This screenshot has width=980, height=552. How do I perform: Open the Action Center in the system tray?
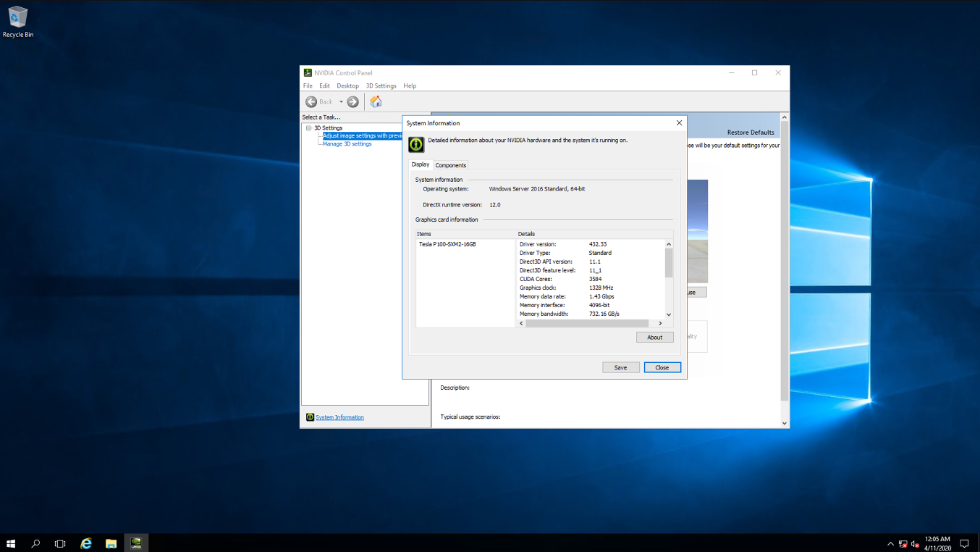964,543
